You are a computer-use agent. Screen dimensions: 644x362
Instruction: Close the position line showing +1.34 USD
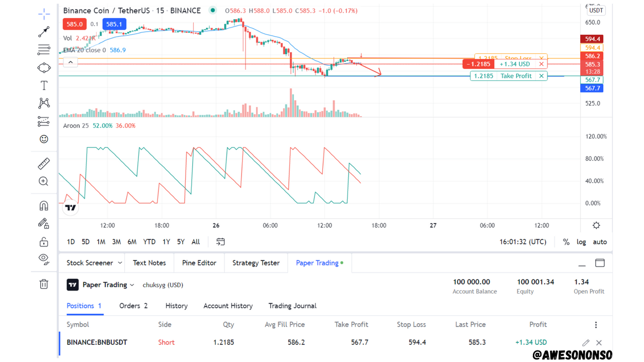541,64
